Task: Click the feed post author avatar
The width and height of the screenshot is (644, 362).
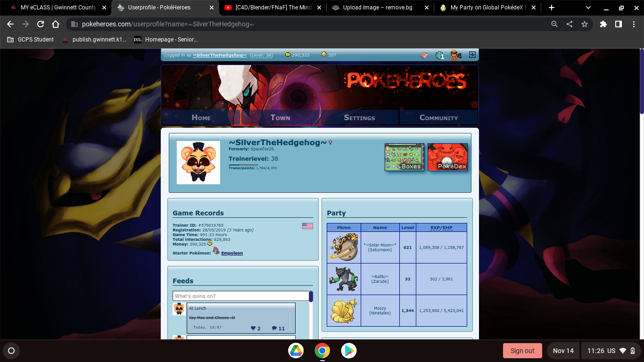Action: coord(179,309)
